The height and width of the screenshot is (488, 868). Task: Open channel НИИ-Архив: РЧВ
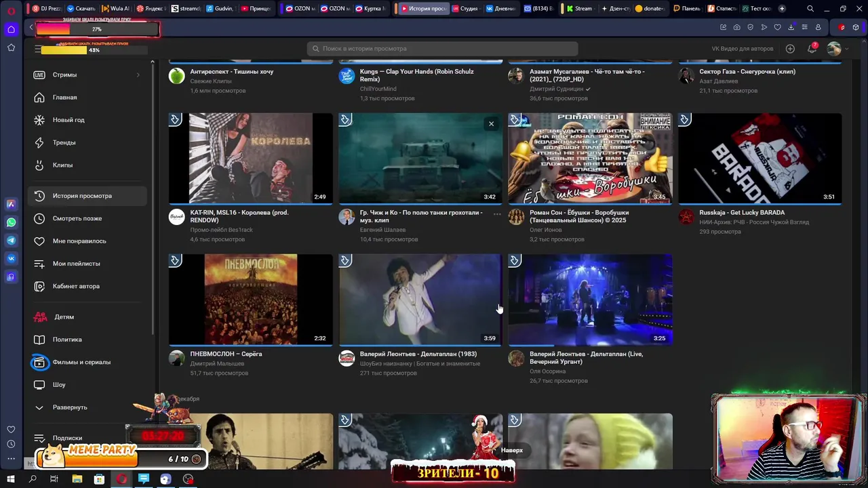tap(754, 222)
